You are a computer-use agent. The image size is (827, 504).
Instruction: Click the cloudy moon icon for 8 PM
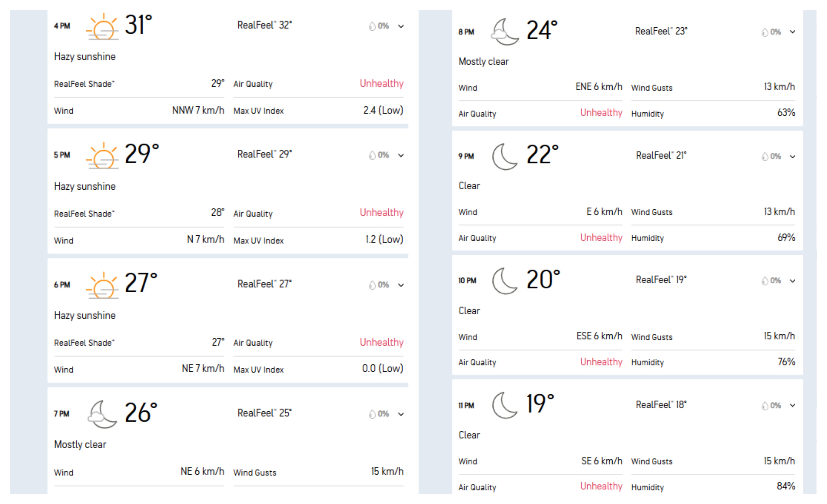[504, 32]
